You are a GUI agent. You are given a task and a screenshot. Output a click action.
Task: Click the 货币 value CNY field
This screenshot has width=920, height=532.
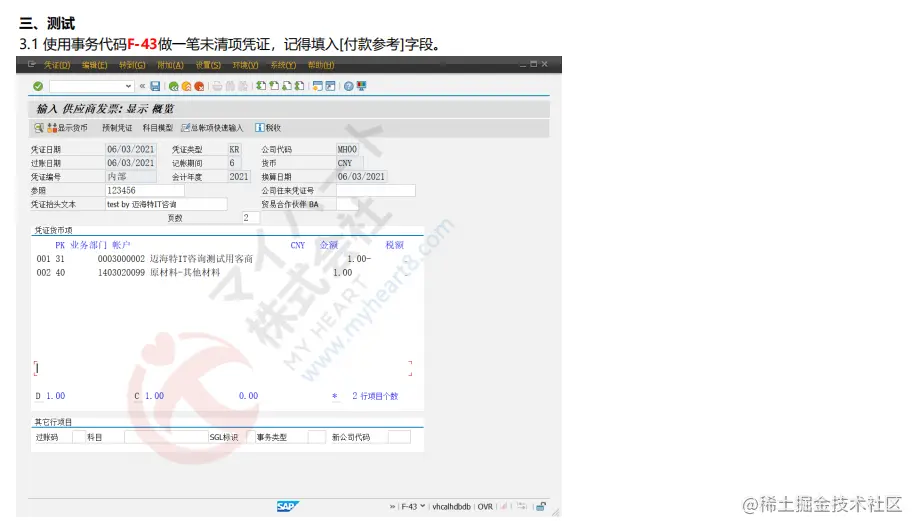pyautogui.click(x=350, y=163)
